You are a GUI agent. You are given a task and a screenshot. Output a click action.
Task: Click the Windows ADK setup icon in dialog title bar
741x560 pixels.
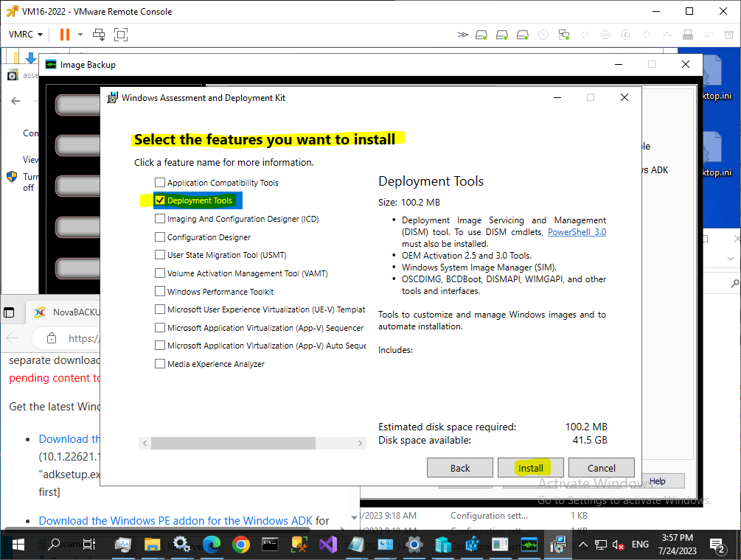112,98
